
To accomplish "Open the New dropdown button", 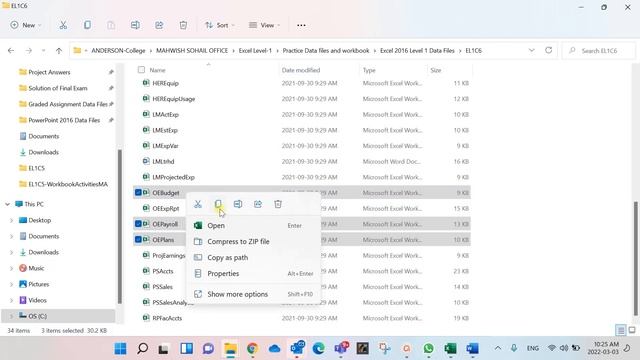I will (26, 25).
